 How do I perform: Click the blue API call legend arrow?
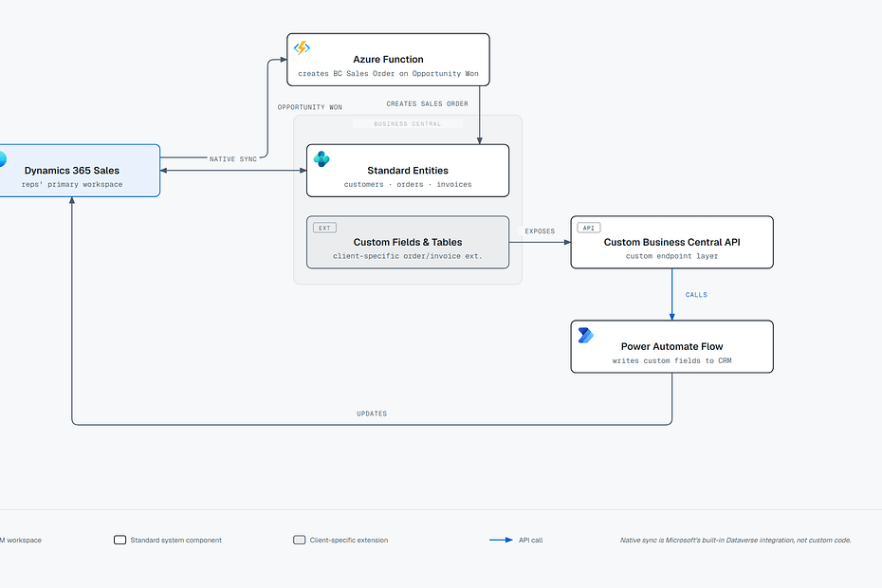501,540
